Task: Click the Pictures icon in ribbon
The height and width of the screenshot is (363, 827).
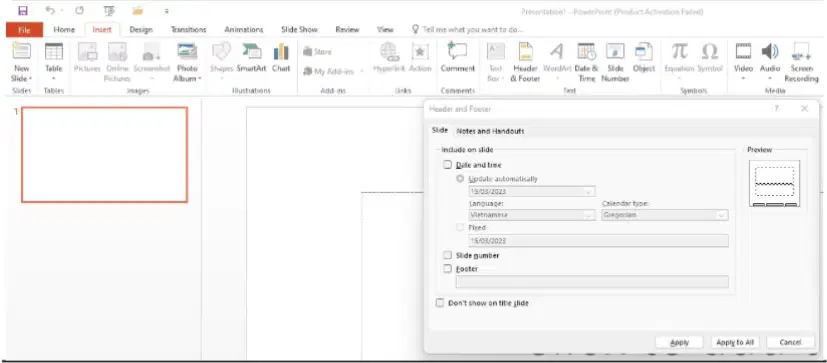Action: click(x=87, y=58)
